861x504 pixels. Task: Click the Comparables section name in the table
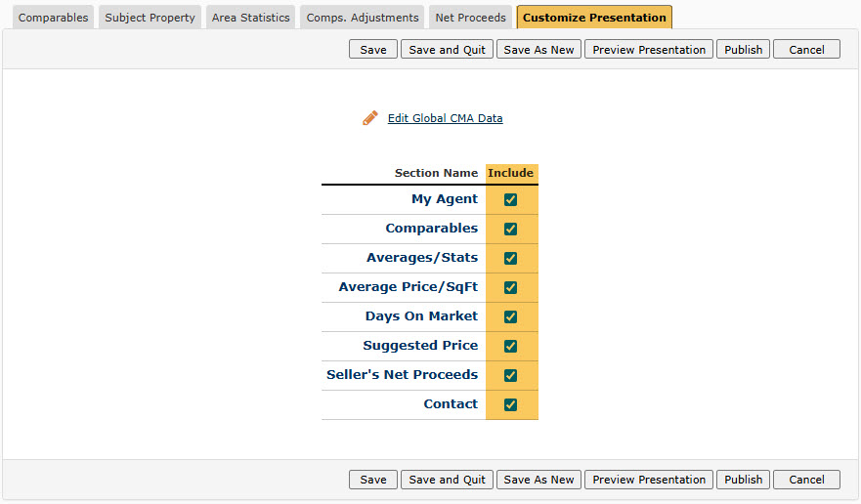432,228
